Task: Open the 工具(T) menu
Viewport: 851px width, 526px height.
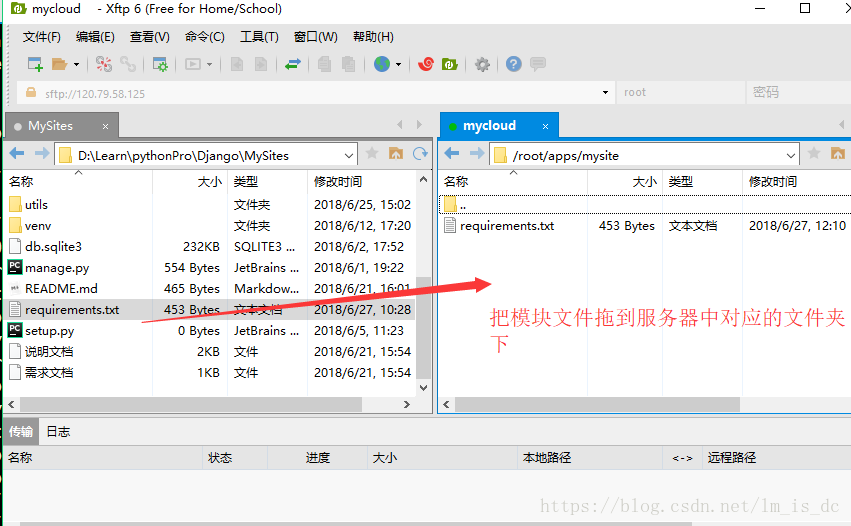Action: click(259, 37)
